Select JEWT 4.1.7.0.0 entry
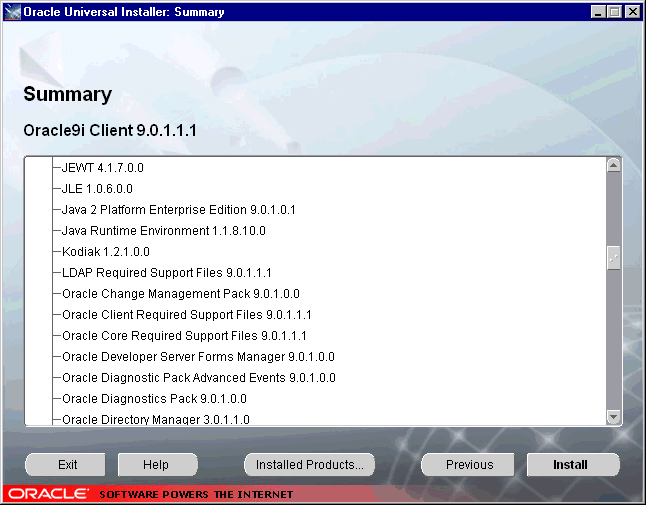Screen dimensions: 646x505 click(x=103, y=168)
